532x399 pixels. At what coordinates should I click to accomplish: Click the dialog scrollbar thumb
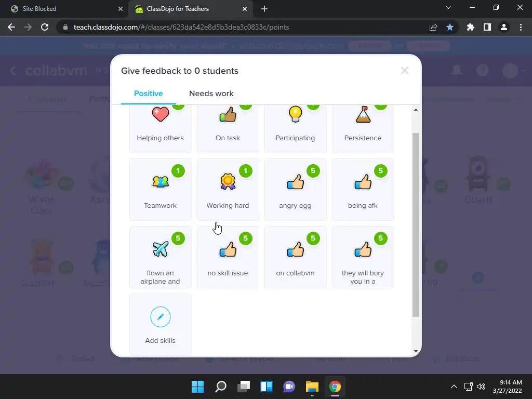[x=416, y=224]
